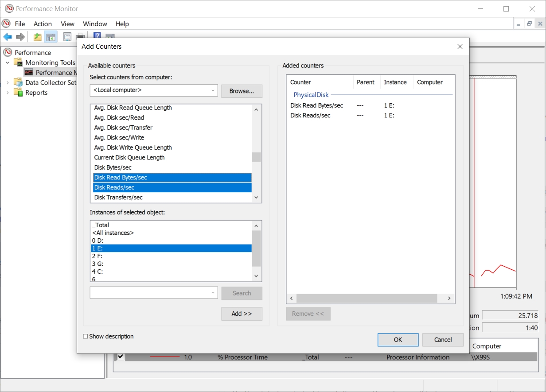
Task: Select instance 1 E: in instances list
Action: coord(171,248)
